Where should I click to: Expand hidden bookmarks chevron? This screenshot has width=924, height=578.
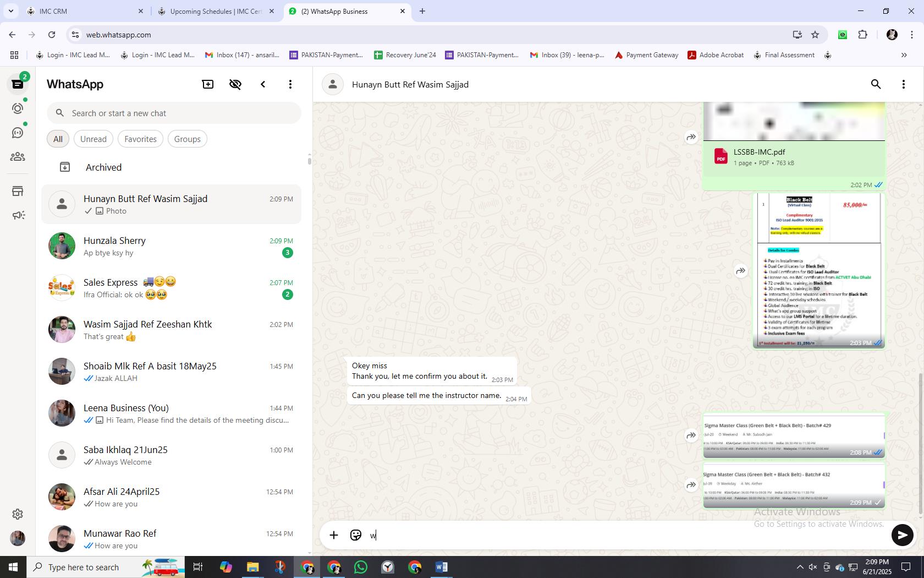904,55
